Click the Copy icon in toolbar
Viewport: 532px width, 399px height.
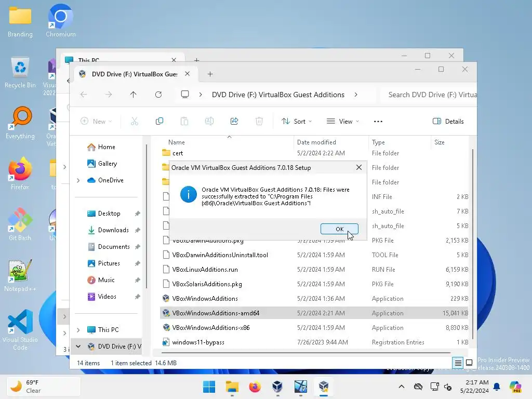point(159,122)
